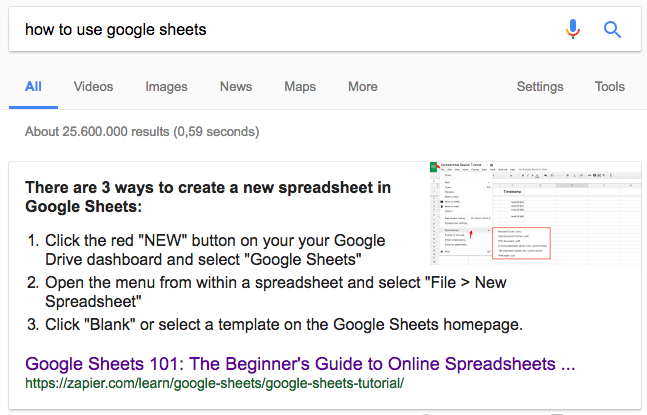The height and width of the screenshot is (415, 647).
Task: Open the Settings dropdown
Action: 540,87
